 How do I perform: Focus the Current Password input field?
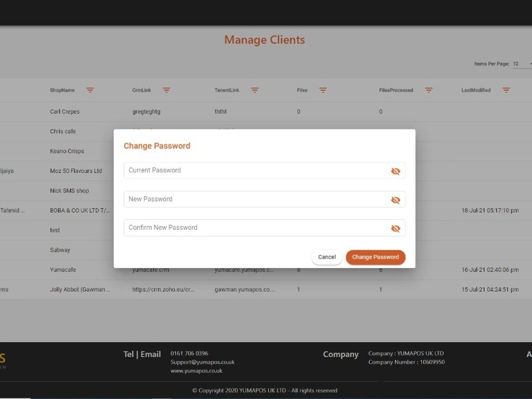click(x=255, y=170)
